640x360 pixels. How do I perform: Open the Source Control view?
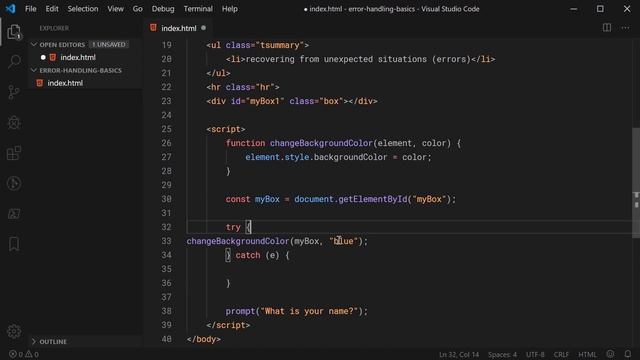click(x=14, y=92)
